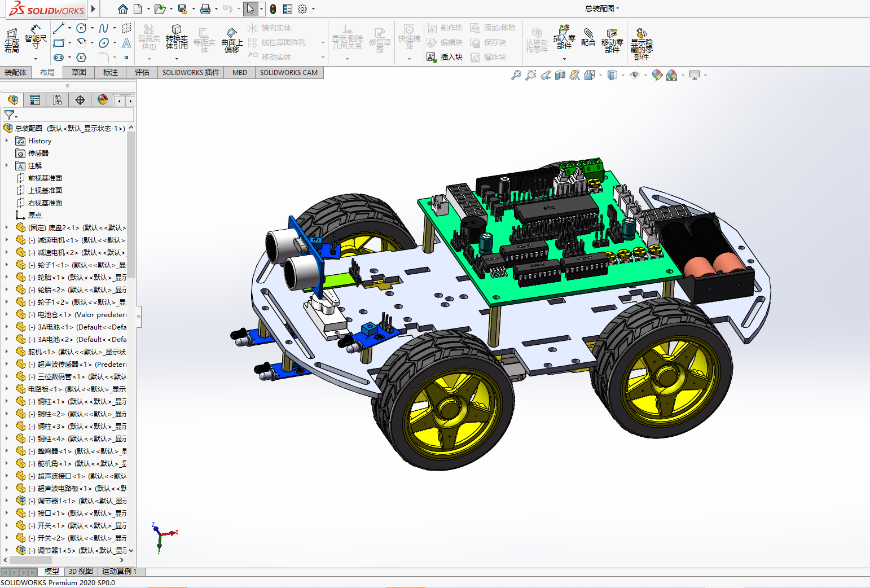This screenshot has width=870, height=588.
Task: Switch to the 评估 evaluate tab
Action: (142, 72)
